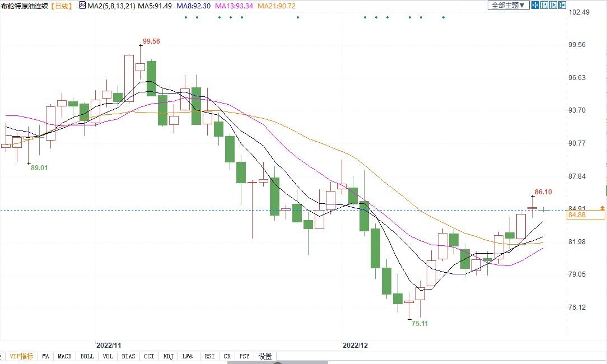Viewport: 607px width, 364px height.
Task: Switch to the MACD indicator tab
Action: coord(64,356)
